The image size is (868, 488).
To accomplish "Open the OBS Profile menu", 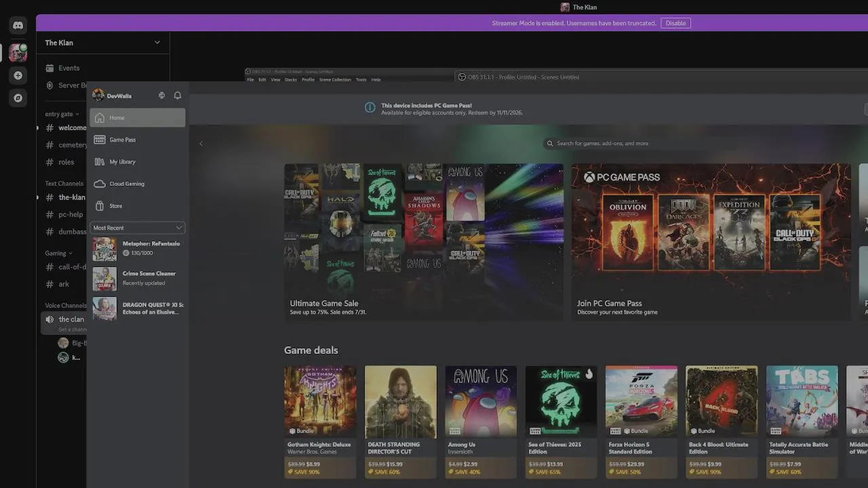I will coord(308,79).
